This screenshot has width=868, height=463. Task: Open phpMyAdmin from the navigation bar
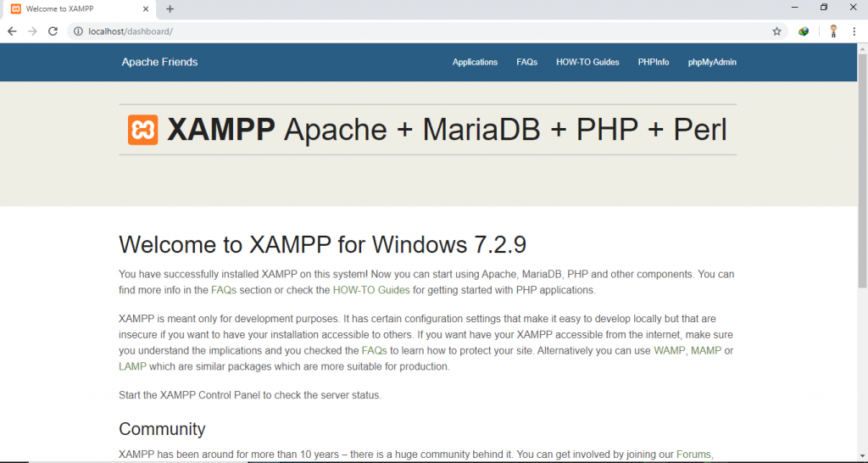click(712, 62)
